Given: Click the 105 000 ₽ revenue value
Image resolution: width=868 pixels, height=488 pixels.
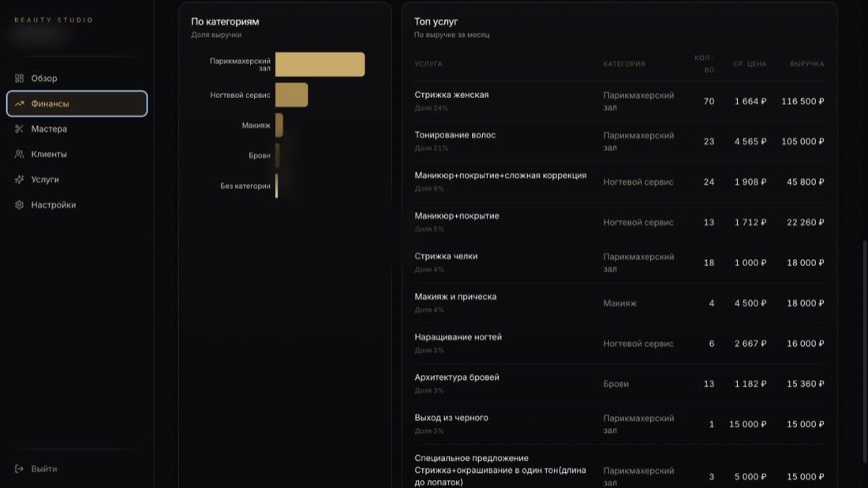Looking at the screenshot, I should 803,142.
